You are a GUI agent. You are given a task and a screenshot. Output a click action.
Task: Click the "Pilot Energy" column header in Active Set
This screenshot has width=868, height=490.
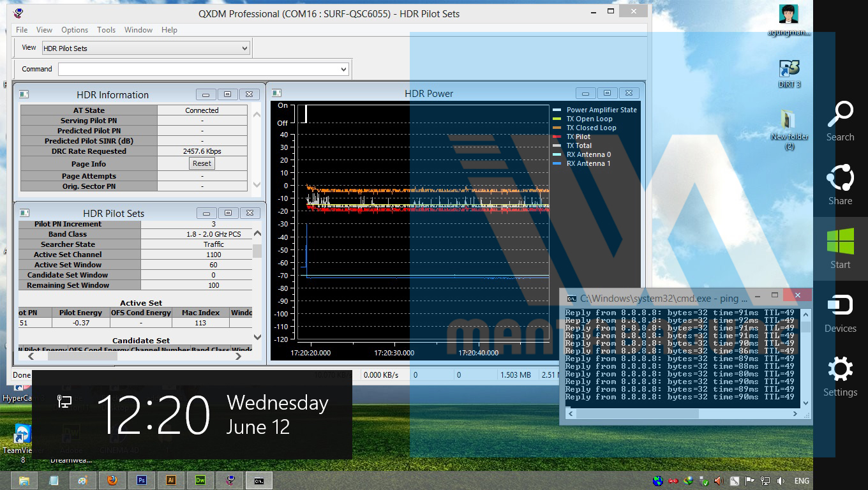pos(80,313)
